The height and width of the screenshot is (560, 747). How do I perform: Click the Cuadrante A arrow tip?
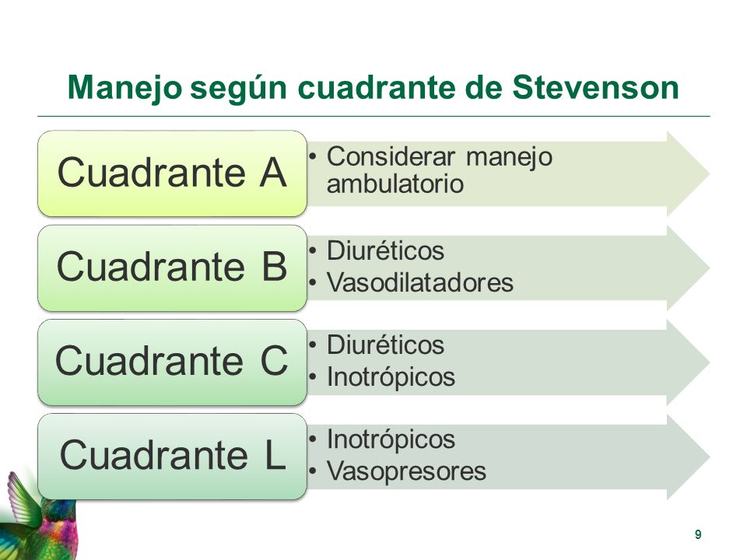click(689, 173)
